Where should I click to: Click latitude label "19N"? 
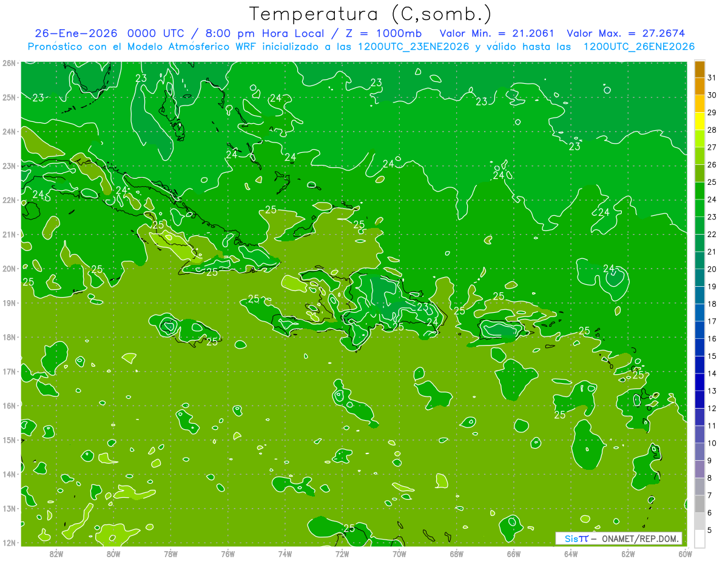(8, 303)
